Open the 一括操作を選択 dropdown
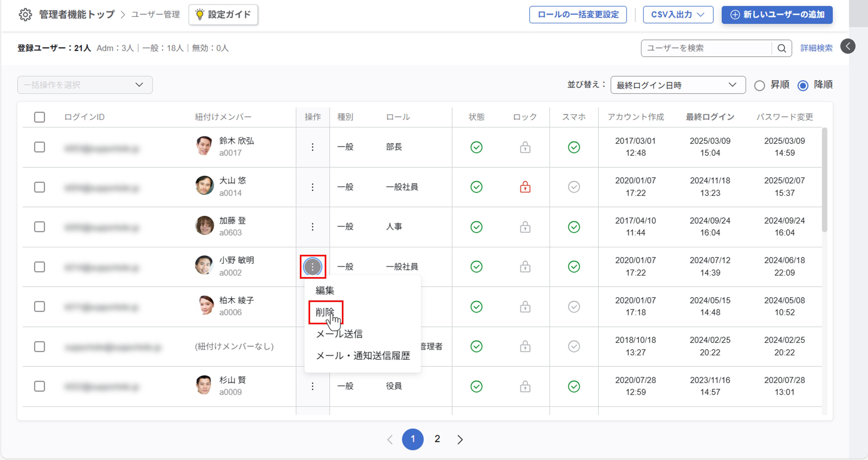Image resolution: width=868 pixels, height=460 pixels. [x=85, y=85]
